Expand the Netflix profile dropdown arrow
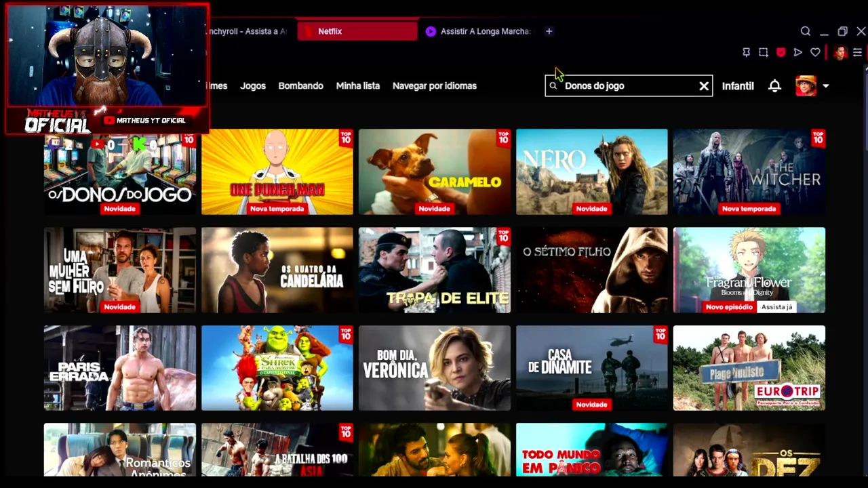Viewport: 868px width, 488px height. click(825, 86)
